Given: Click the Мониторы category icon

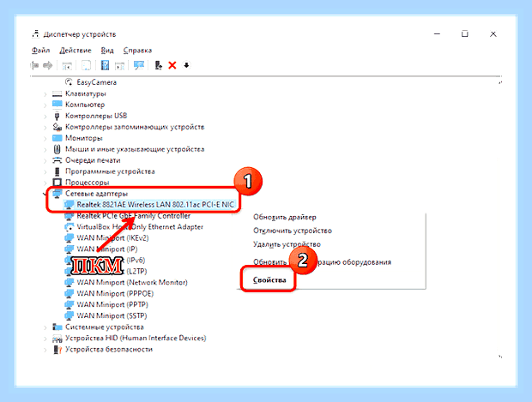Looking at the screenshot, I should point(57,138).
